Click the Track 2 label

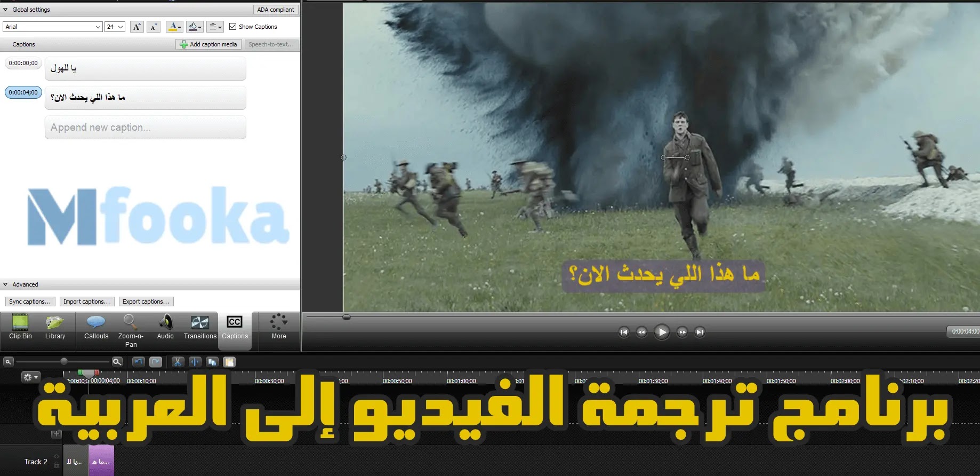(x=36, y=462)
